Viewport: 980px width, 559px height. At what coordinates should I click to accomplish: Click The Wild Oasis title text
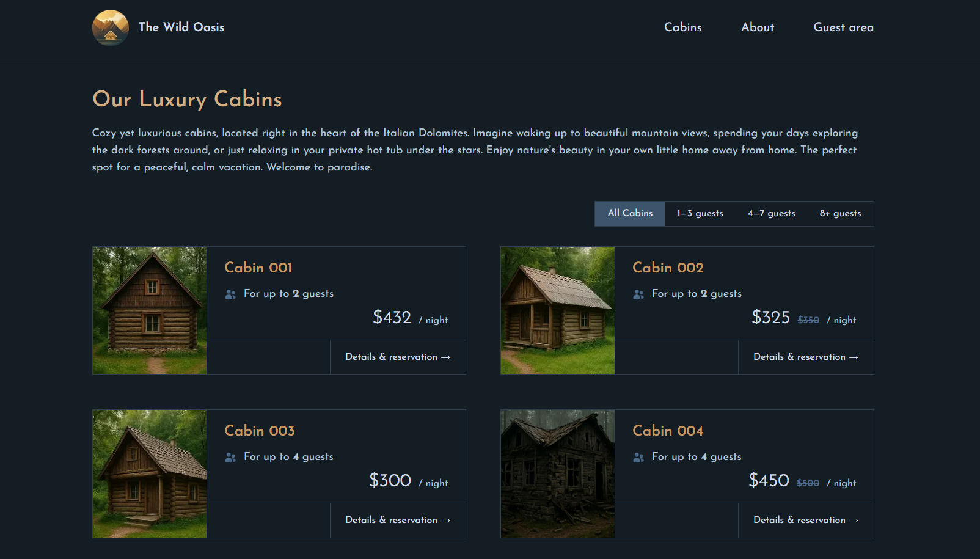[181, 27]
